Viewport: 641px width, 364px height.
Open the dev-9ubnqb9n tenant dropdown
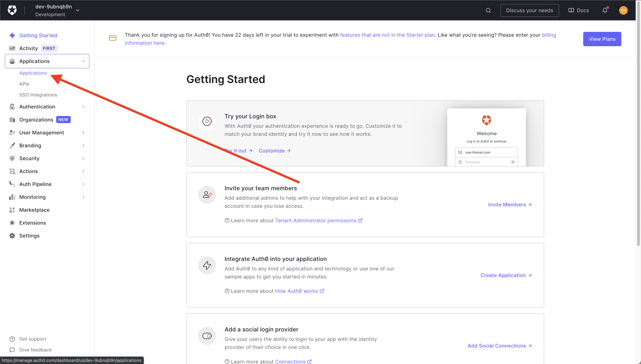tap(77, 10)
